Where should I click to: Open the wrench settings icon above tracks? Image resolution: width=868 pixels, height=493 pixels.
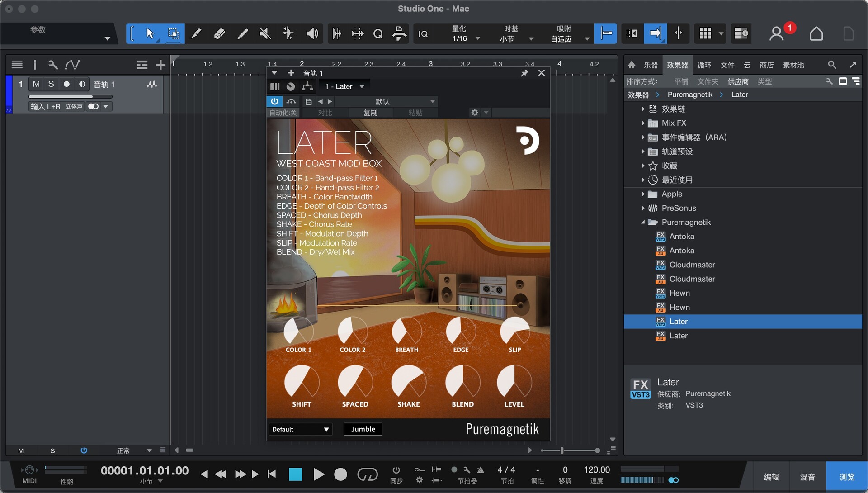pyautogui.click(x=53, y=65)
